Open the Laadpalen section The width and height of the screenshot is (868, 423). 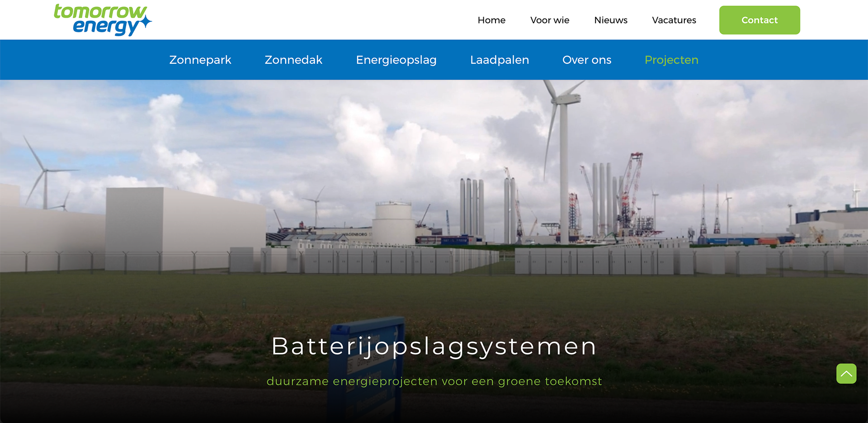coord(500,60)
